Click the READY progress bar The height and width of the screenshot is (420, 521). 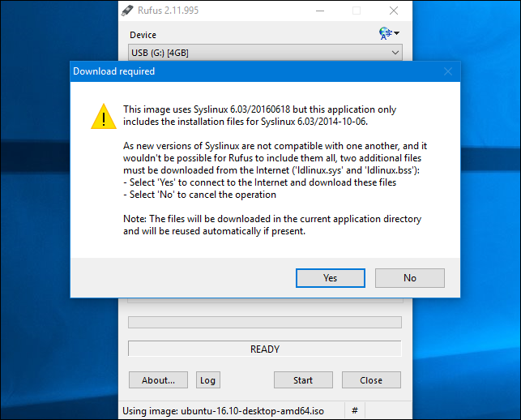[x=264, y=349]
